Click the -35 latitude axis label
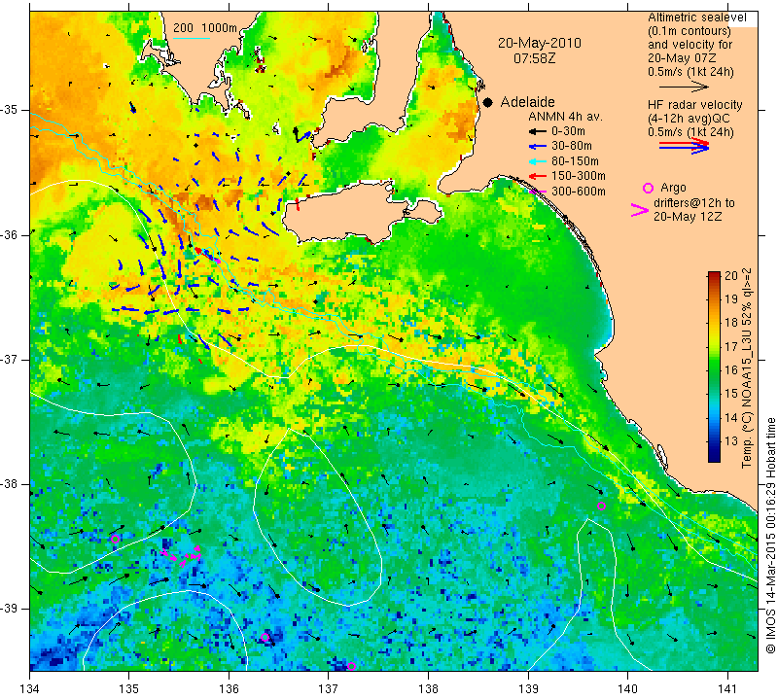 click(x=9, y=110)
